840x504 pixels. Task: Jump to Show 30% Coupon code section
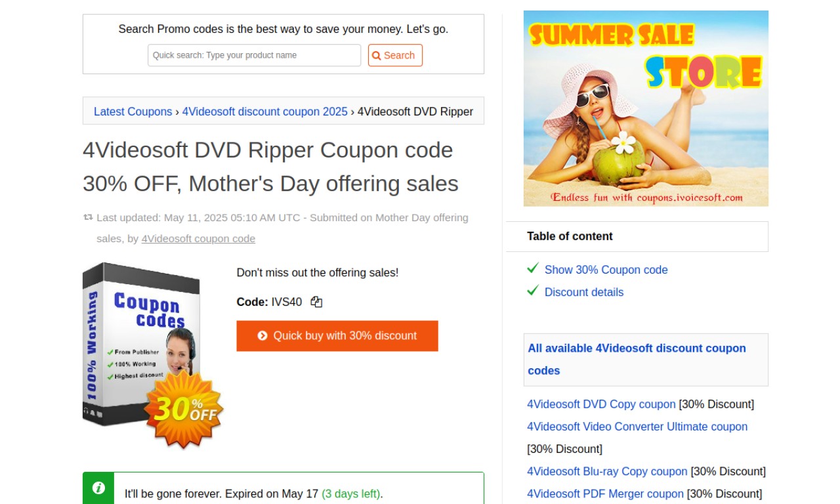606,270
